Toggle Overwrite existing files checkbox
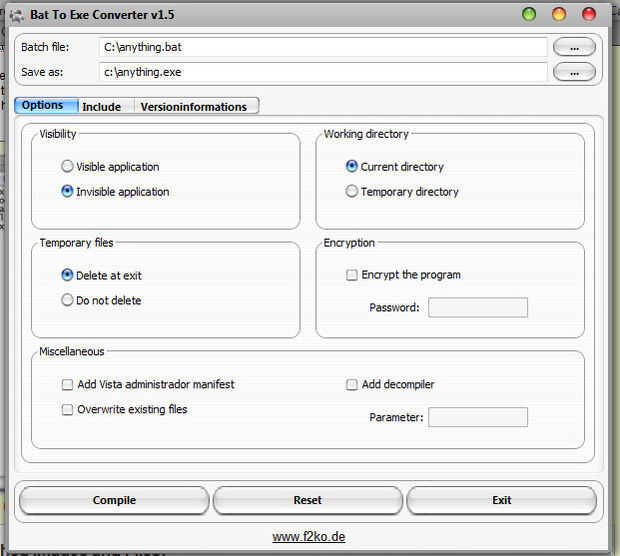The width and height of the screenshot is (620, 556). 68,409
